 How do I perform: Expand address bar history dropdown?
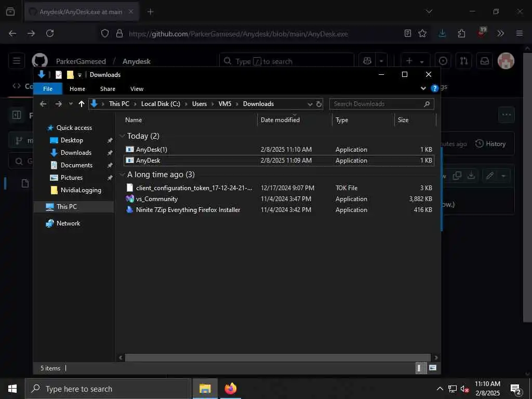point(310,104)
